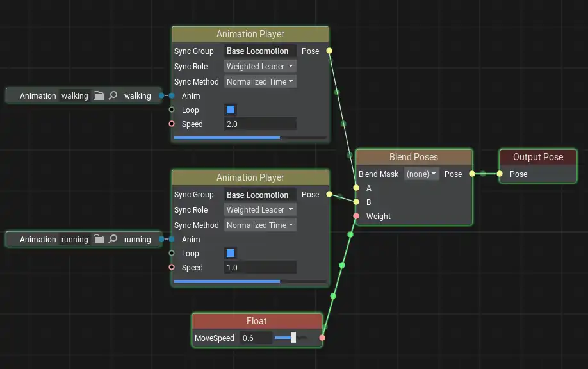Click the top Animation Player's Pose output pin
The width and height of the screenshot is (588, 369).
pos(329,51)
